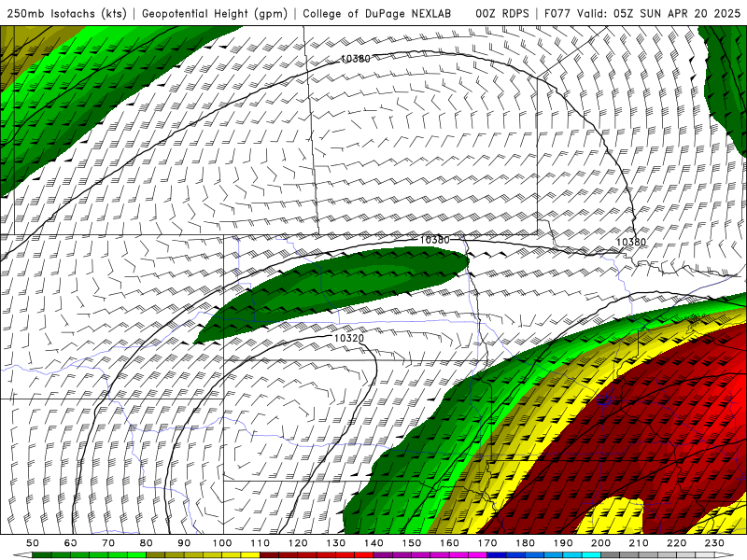Viewport: 747px width, 560px height.
Task: Click the color scale value 150
Action: pyautogui.click(x=412, y=543)
